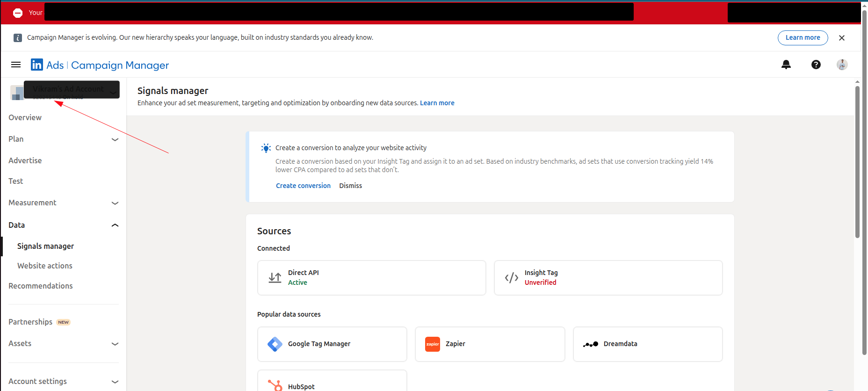The height and width of the screenshot is (391, 868).
Task: Open Website actions menu item
Action: click(x=44, y=266)
